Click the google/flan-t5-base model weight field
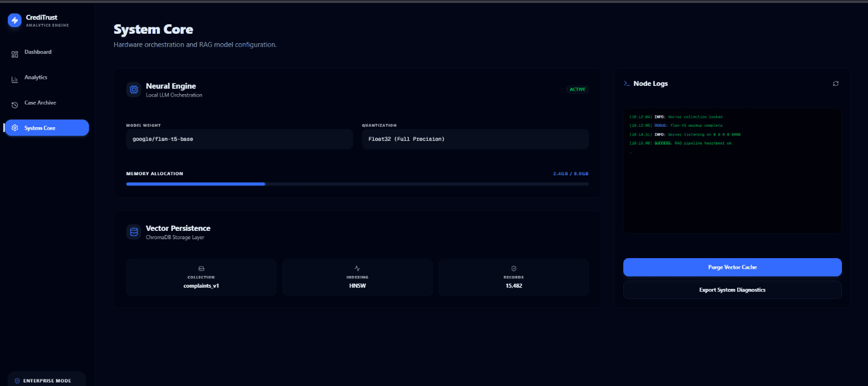The image size is (868, 386). click(240, 139)
